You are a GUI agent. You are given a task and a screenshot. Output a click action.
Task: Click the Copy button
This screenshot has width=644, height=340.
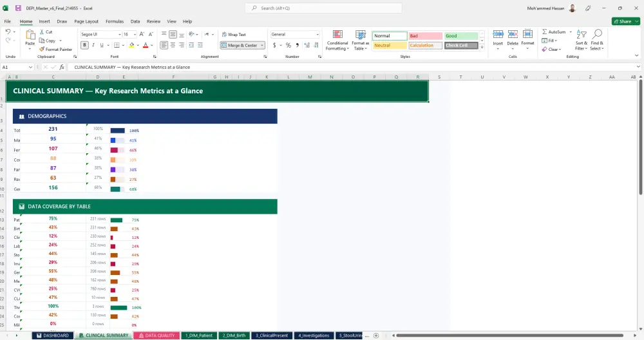[x=48, y=41]
